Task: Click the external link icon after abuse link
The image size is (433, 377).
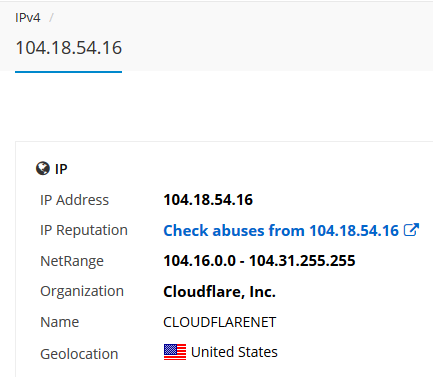Action: tap(411, 230)
